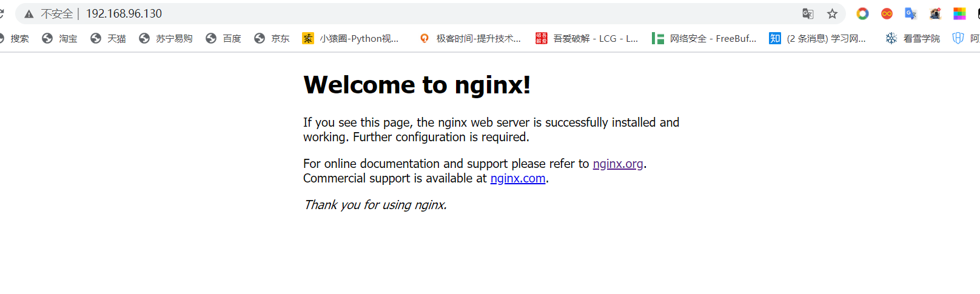Open the red infinity extension icon
Screen dimensions: 980x294
tap(887, 13)
